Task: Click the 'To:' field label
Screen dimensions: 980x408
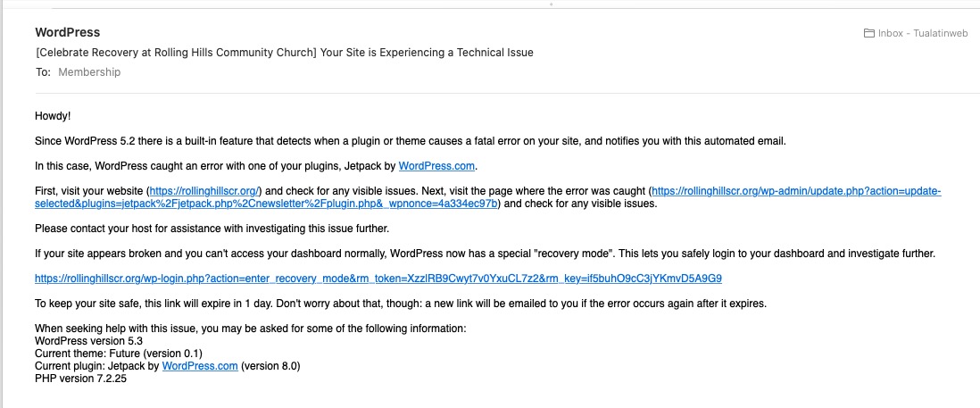Action: click(x=43, y=72)
